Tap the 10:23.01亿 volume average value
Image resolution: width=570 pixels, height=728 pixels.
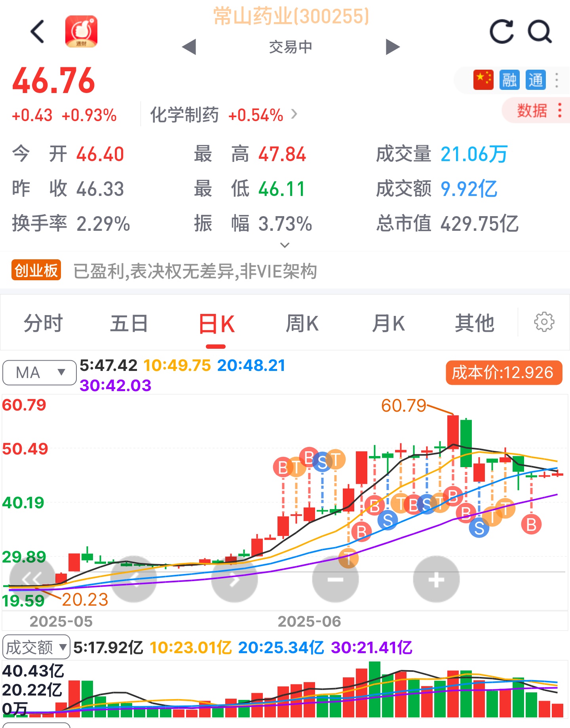pos(190,648)
